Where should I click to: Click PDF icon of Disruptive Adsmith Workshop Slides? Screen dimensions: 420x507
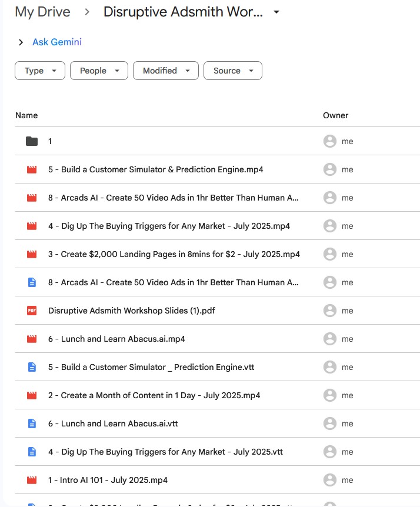pos(32,311)
